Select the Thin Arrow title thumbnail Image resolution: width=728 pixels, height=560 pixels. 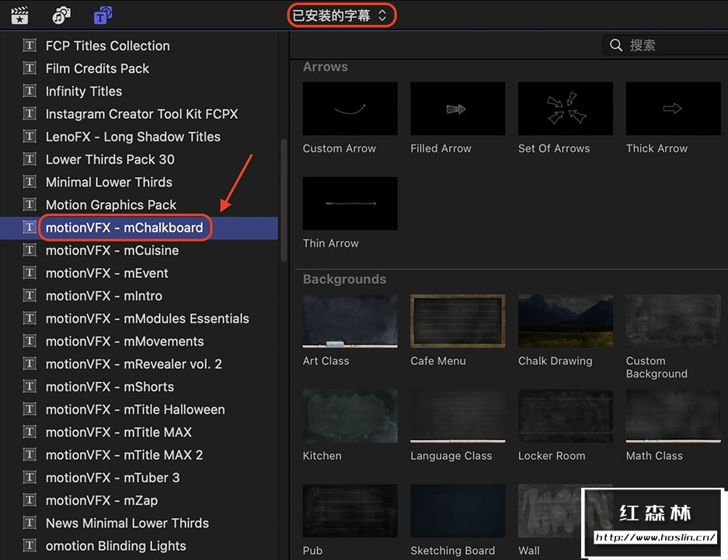[350, 203]
